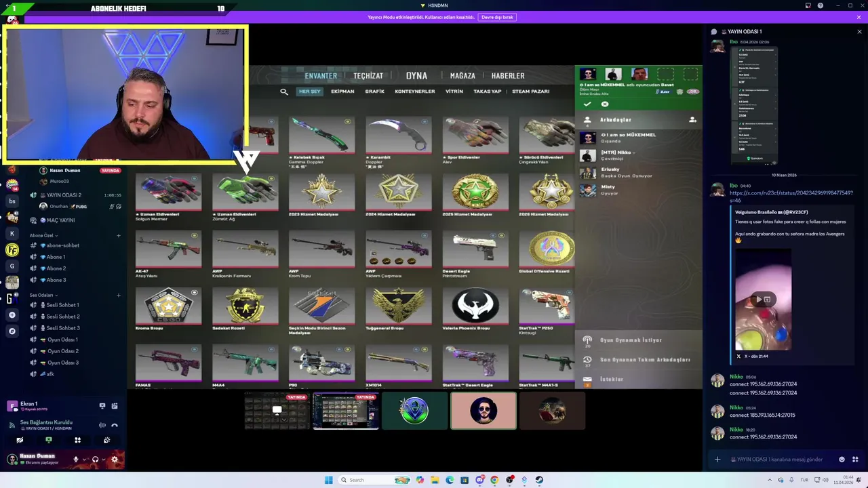Click the add a server plus icon
Viewport: 868px width, 488px height.
(12, 315)
